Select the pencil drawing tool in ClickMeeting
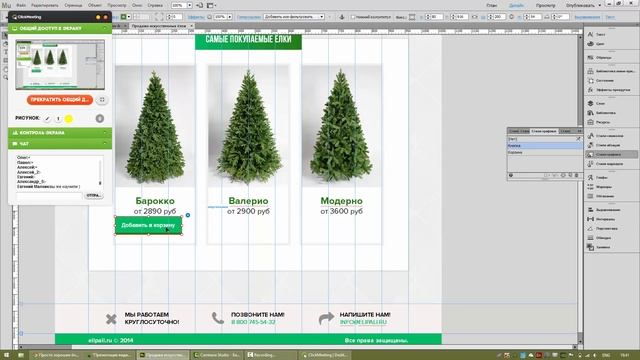The image size is (640, 360). pos(47,119)
